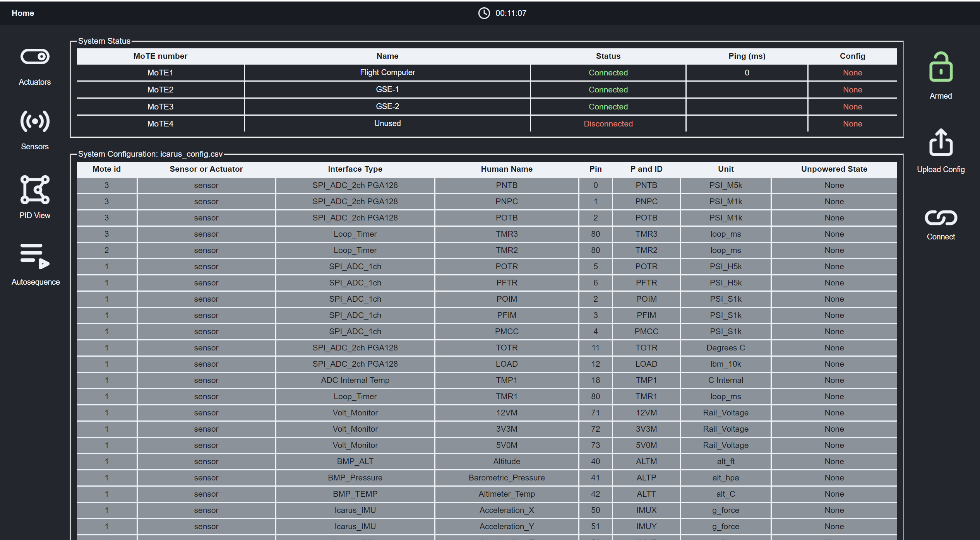Select the GSE-1 name cell

point(387,89)
